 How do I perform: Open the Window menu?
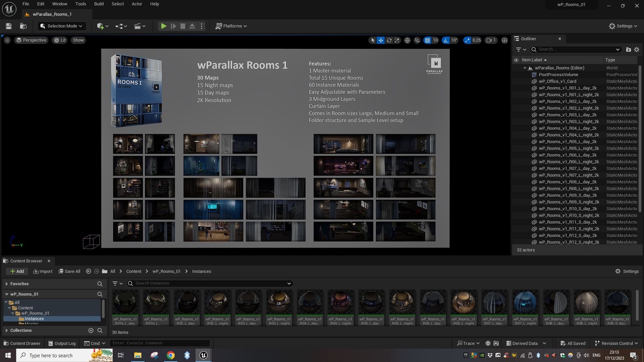[60, 4]
